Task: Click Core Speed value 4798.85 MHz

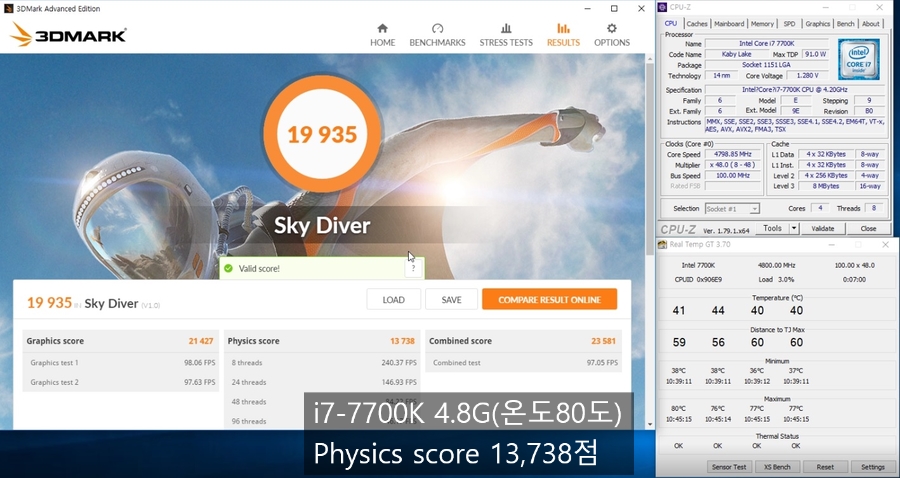Action: pos(730,154)
